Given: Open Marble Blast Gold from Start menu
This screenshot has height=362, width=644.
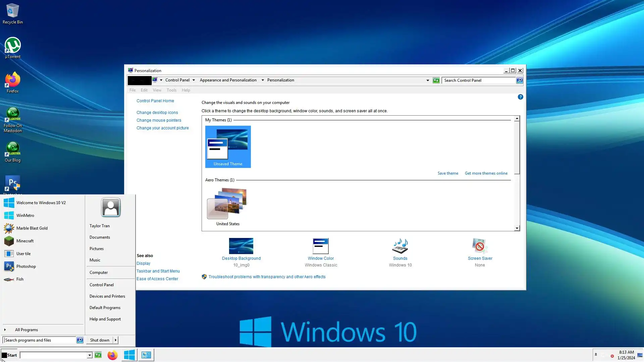Looking at the screenshot, I should point(32,228).
